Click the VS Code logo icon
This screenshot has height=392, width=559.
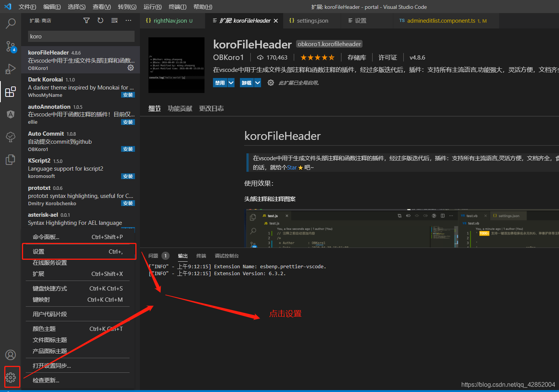click(x=8, y=7)
